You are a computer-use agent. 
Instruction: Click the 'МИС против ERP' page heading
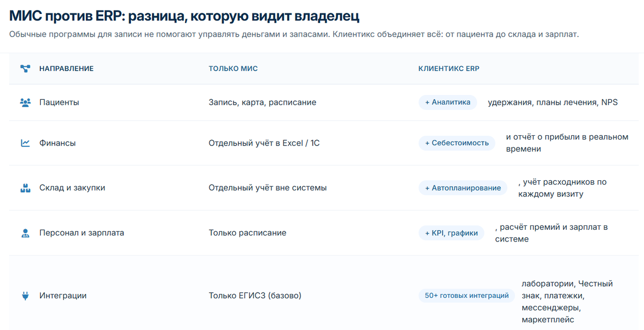(184, 16)
